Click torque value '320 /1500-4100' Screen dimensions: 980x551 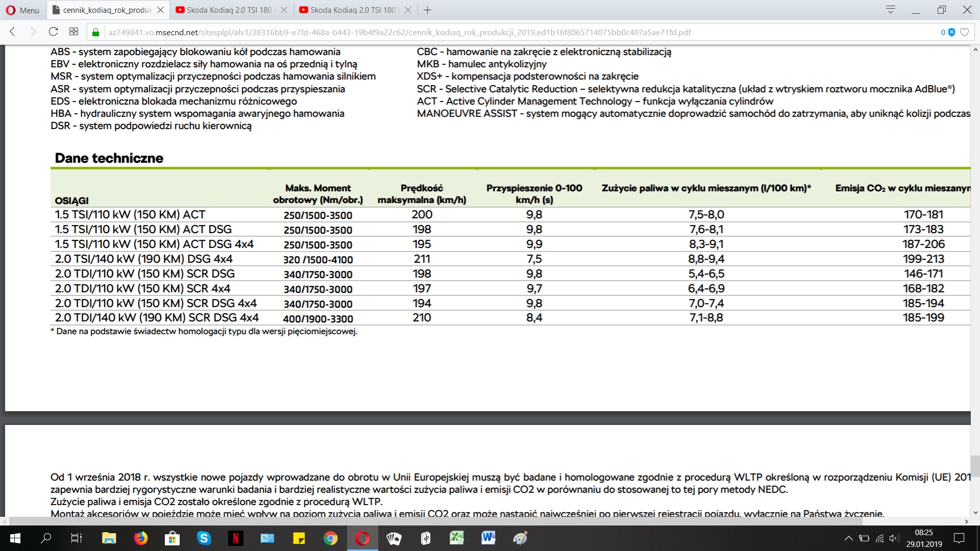pos(318,260)
